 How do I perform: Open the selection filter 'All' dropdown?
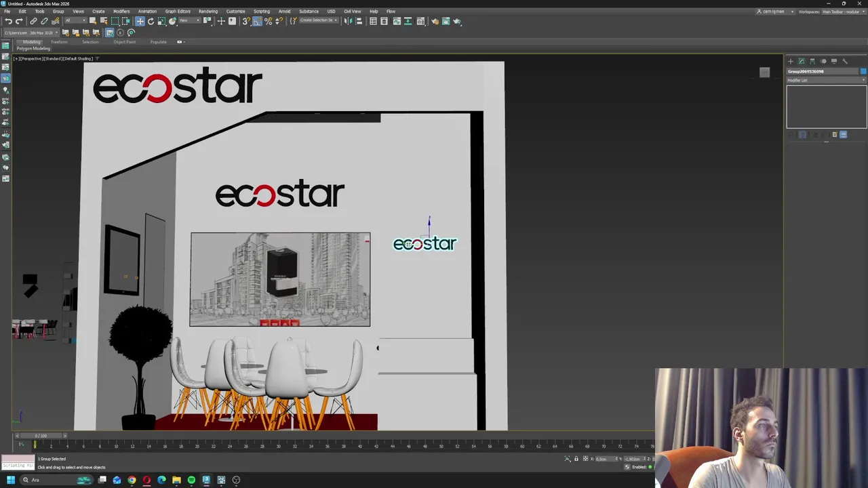point(75,20)
